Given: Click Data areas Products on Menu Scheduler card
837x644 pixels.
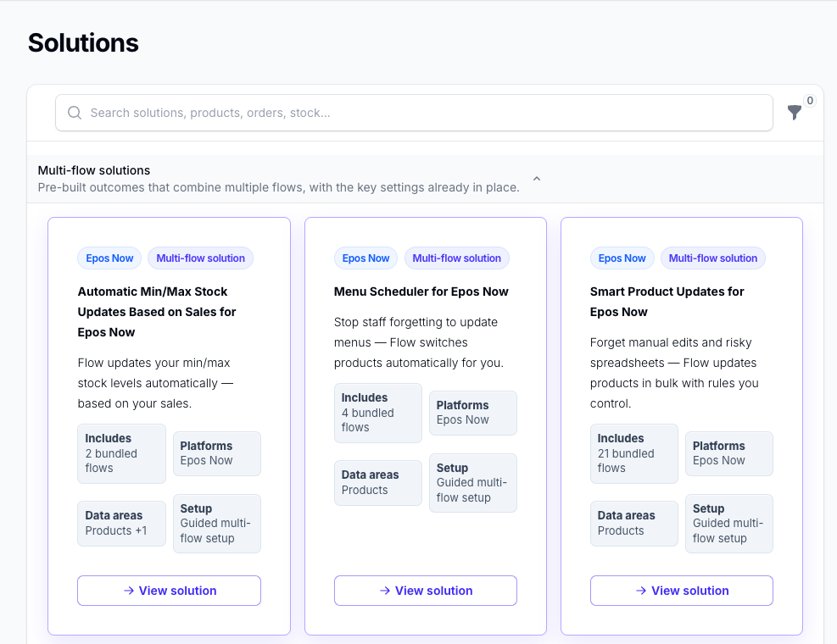Looking at the screenshot, I should click(378, 483).
